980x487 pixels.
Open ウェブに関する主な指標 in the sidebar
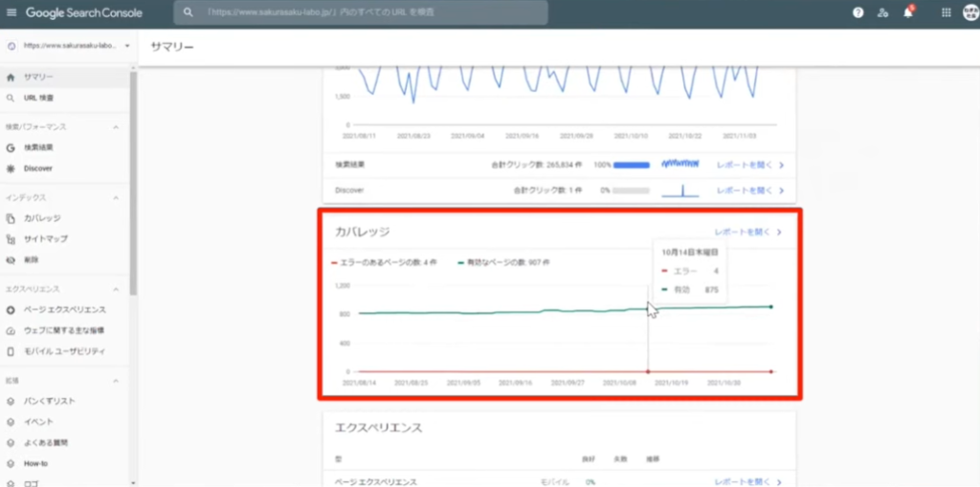tap(65, 331)
